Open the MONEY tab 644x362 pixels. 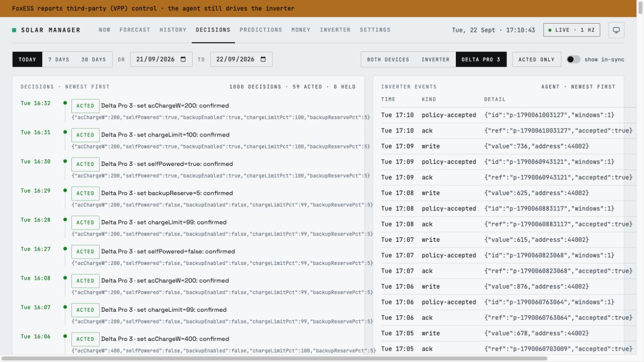point(301,30)
